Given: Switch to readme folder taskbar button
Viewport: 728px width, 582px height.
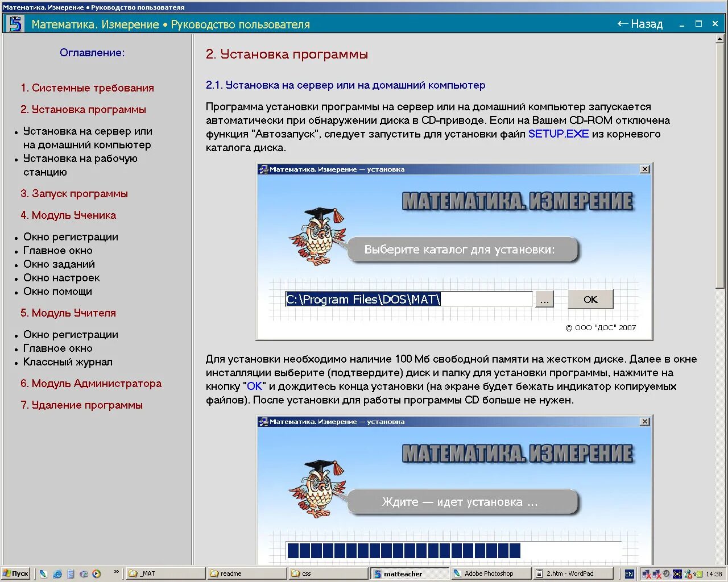Looking at the screenshot, I should [247, 574].
